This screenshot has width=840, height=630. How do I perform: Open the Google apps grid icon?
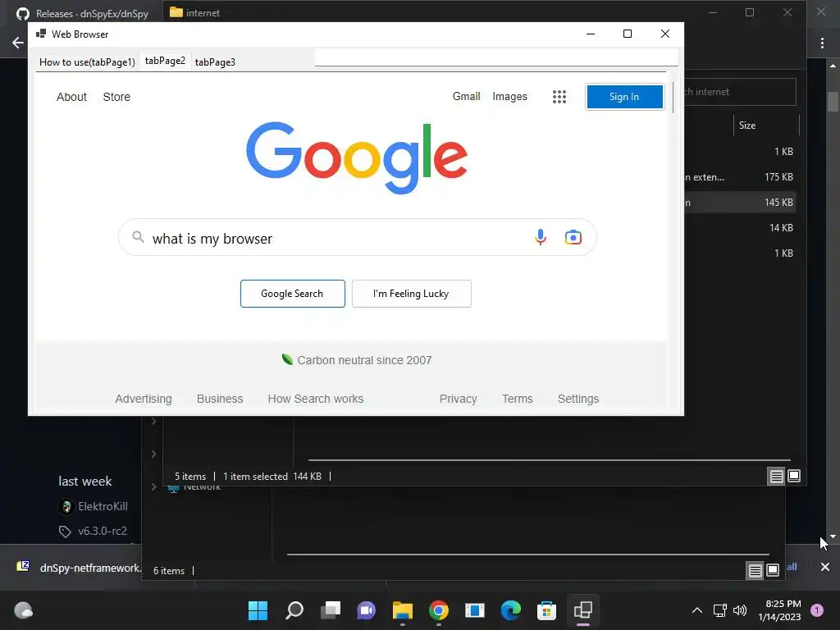tap(559, 97)
